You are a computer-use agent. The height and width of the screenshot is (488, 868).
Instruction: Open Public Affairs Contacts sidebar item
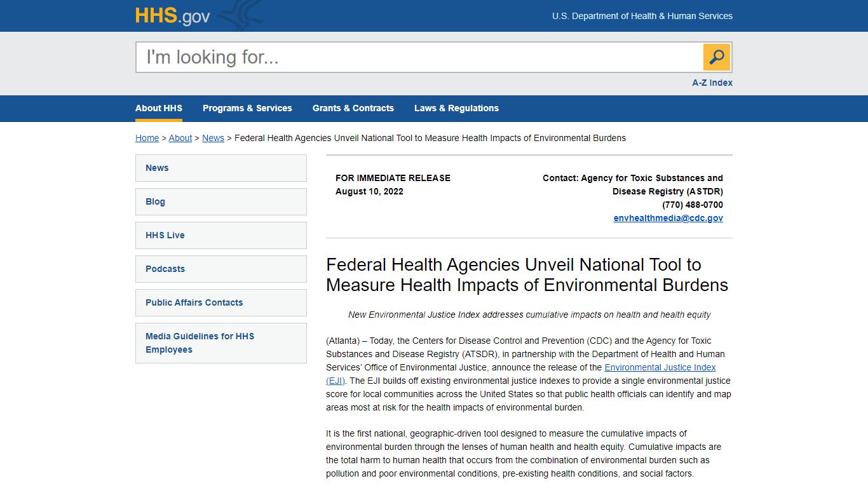[x=221, y=302]
